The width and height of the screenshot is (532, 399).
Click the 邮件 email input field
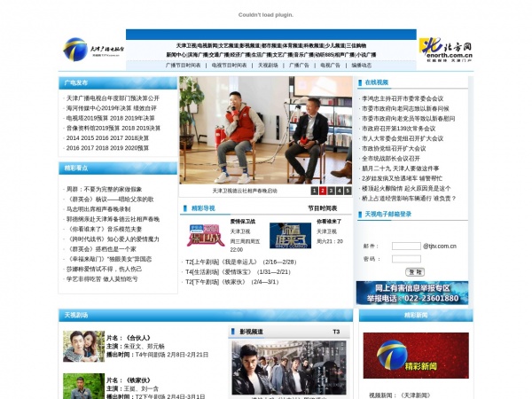pos(406,246)
